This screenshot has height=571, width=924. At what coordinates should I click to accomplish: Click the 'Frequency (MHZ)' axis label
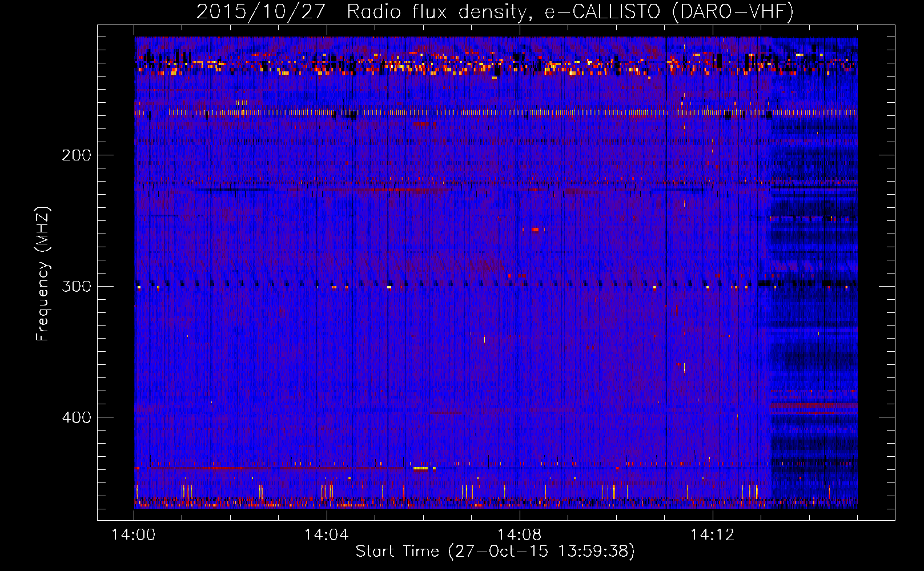pyautogui.click(x=43, y=274)
